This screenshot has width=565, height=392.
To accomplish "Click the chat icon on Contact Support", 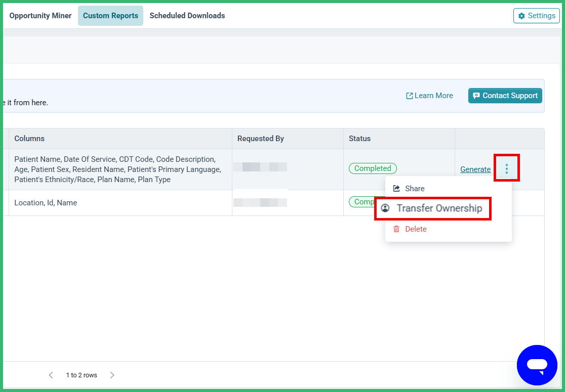I will tap(476, 95).
